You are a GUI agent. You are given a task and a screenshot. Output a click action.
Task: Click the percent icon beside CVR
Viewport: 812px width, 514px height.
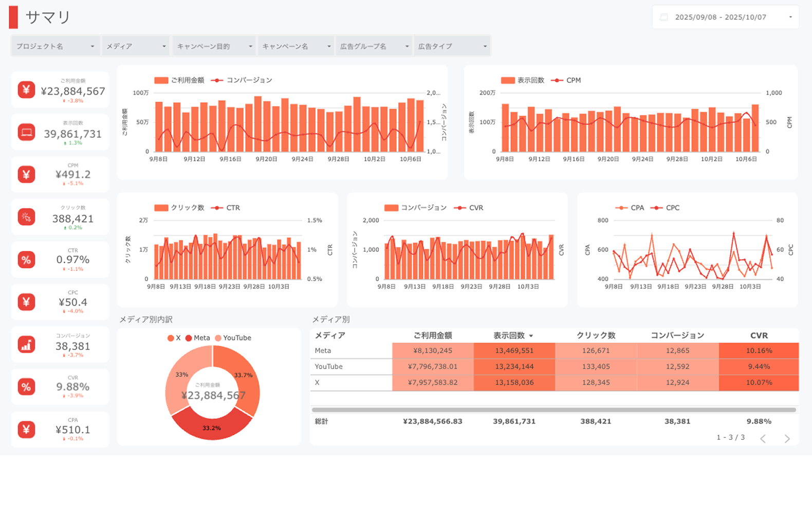(26, 387)
